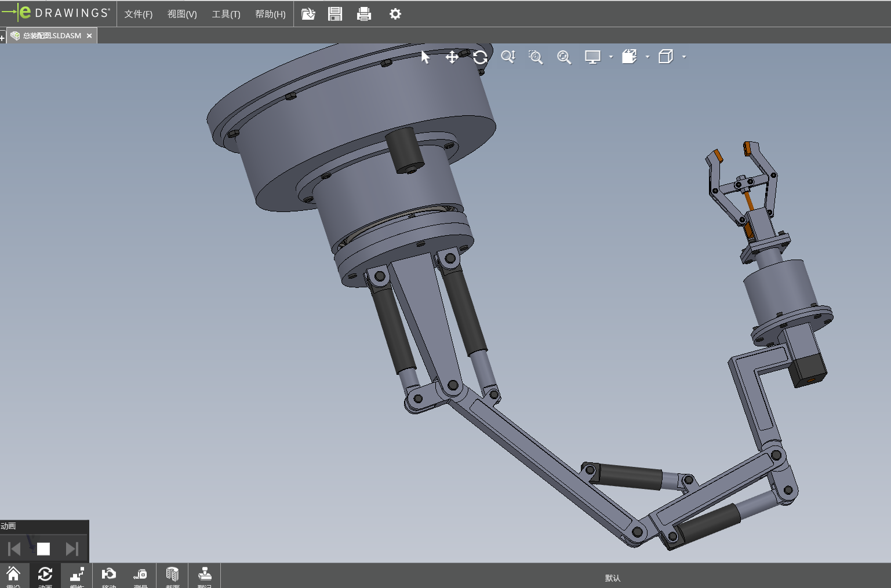Activate the Pan tool
This screenshot has height=588, width=891.
pos(452,57)
